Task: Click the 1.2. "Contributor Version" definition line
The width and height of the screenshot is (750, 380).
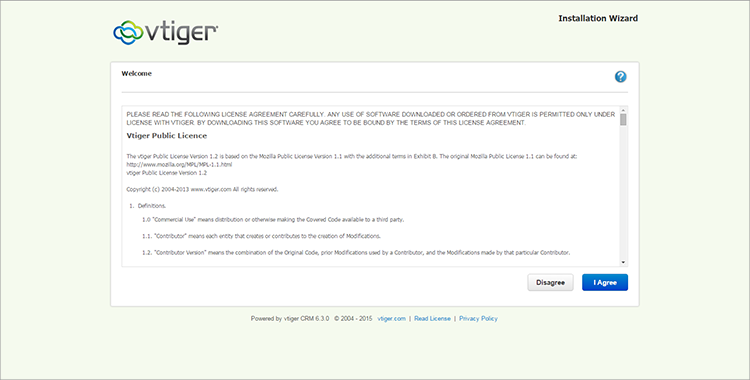Action: tap(356, 252)
